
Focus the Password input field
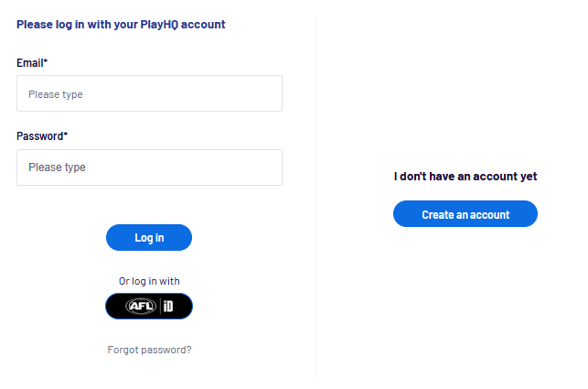pos(149,167)
